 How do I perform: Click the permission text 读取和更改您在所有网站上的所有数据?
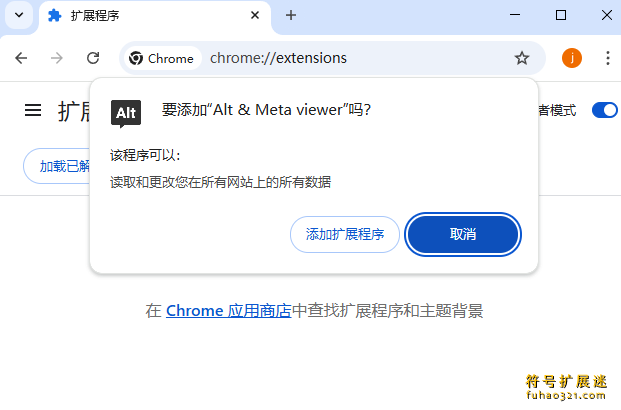coord(220,182)
